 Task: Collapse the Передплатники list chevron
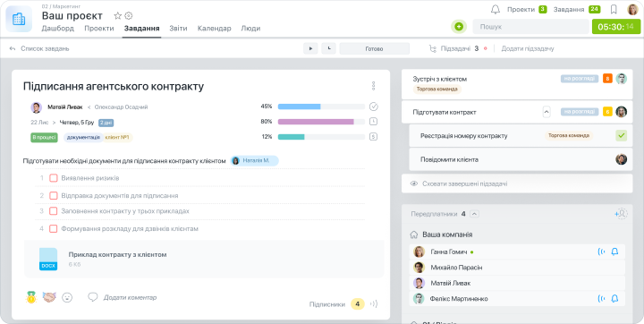pos(474,214)
